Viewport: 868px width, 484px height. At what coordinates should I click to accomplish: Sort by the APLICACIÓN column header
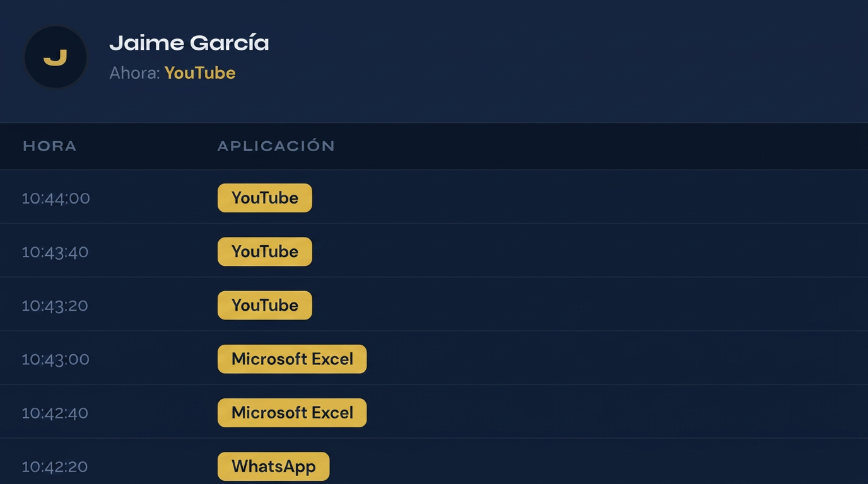pos(276,146)
